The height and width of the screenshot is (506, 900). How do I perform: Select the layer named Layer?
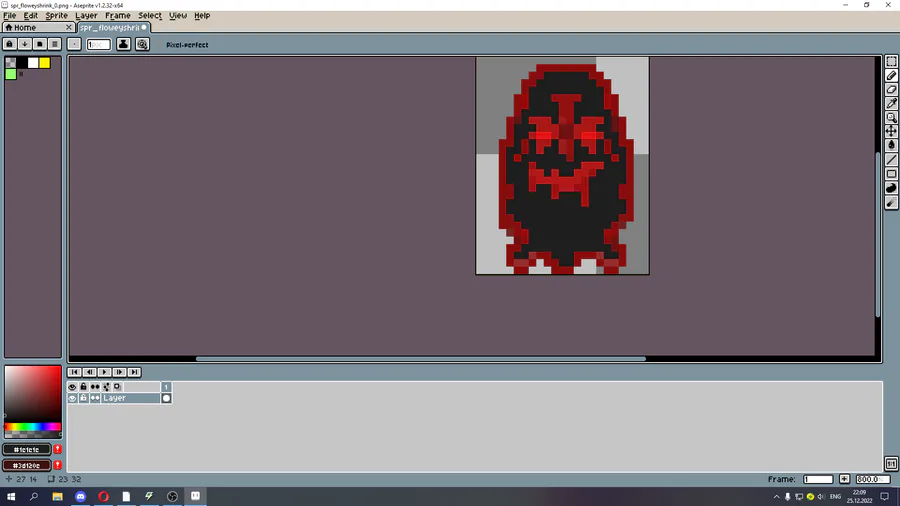point(131,398)
